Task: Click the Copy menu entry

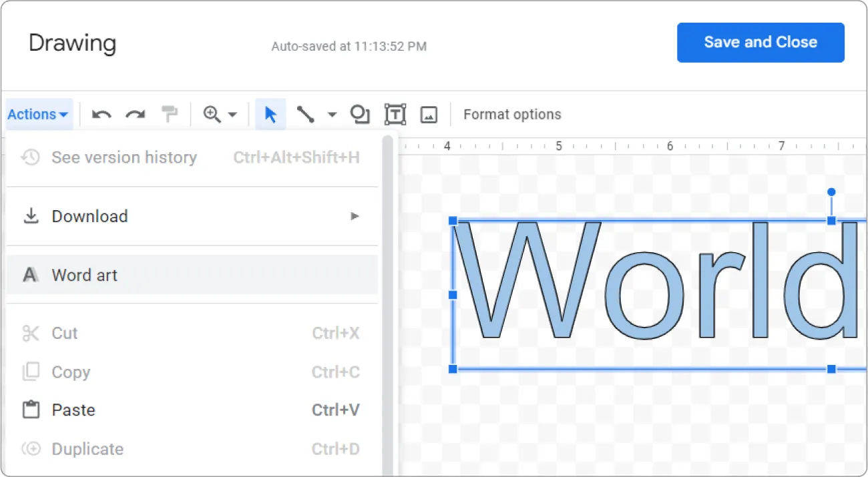Action: tap(70, 372)
